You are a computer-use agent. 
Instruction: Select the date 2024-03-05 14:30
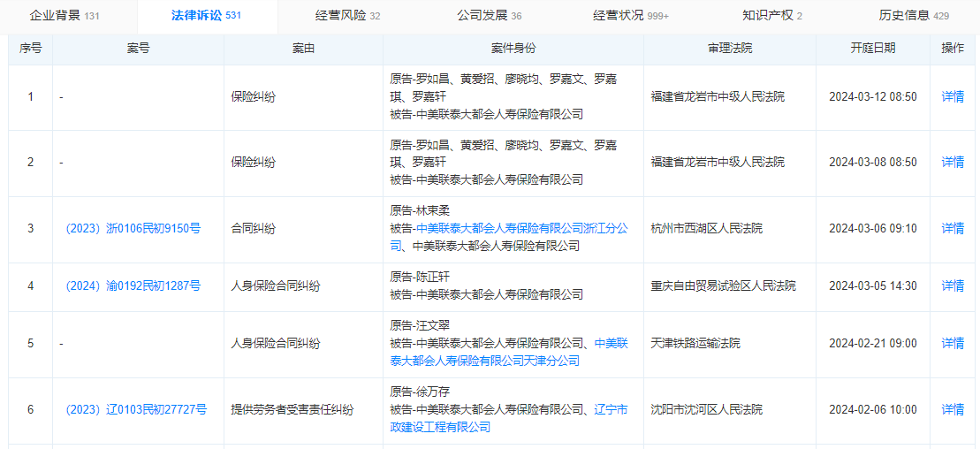[872, 285]
